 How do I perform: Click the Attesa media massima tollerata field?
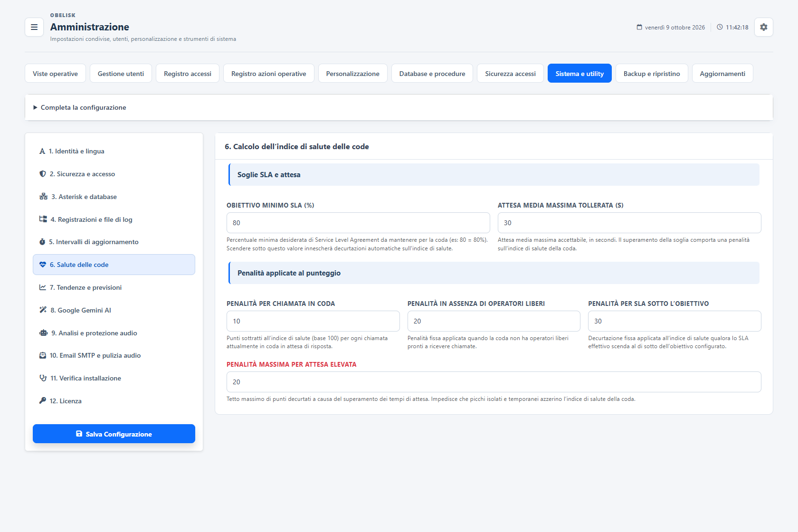tap(629, 223)
